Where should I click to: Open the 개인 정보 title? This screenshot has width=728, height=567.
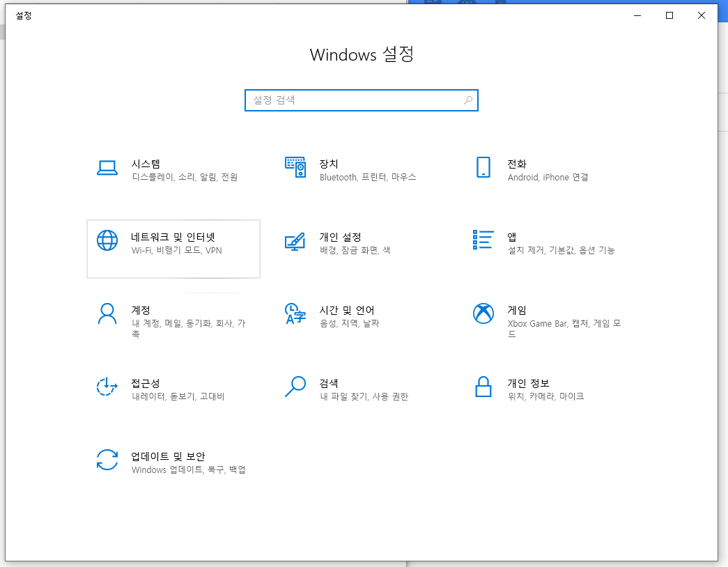tap(528, 384)
